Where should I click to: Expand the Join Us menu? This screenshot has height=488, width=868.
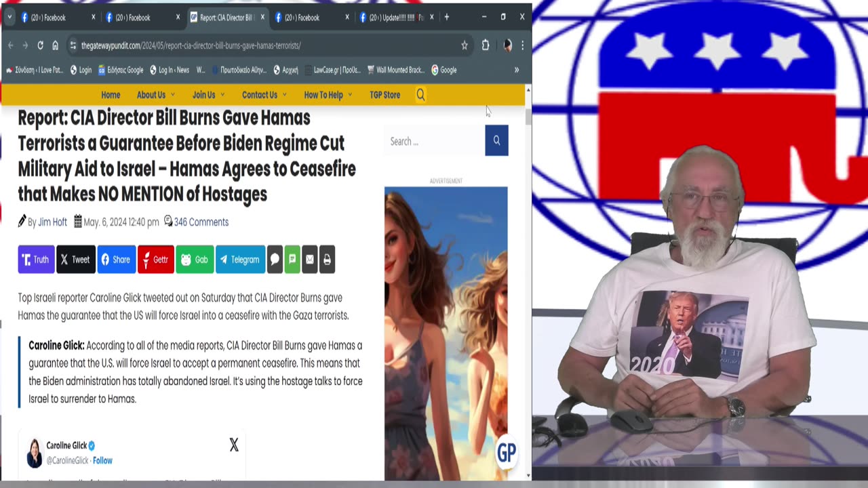pyautogui.click(x=208, y=95)
